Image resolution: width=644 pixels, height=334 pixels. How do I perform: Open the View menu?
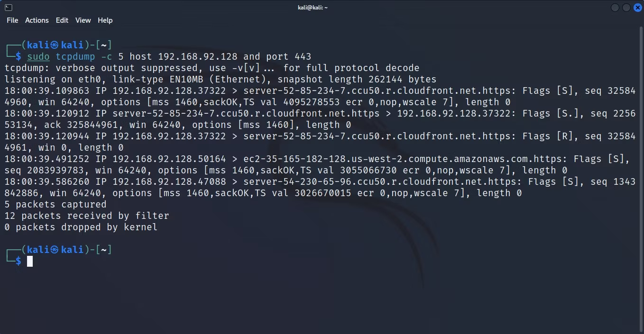(83, 20)
